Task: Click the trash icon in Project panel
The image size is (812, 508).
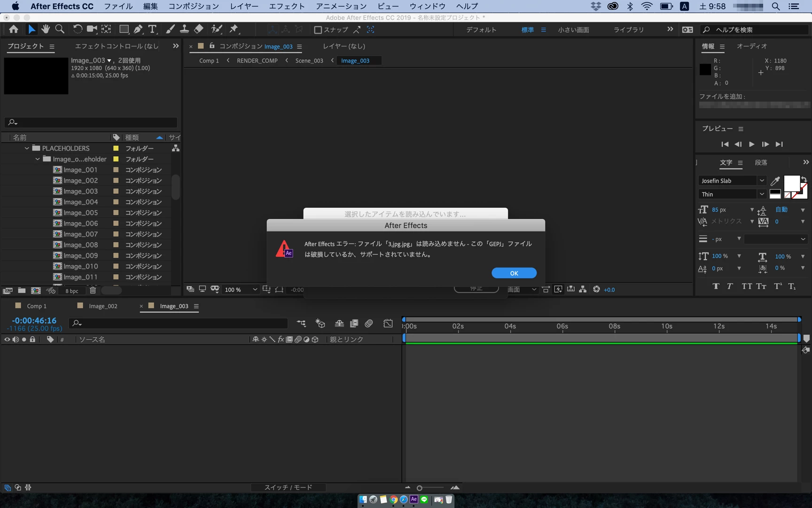Action: click(x=93, y=290)
